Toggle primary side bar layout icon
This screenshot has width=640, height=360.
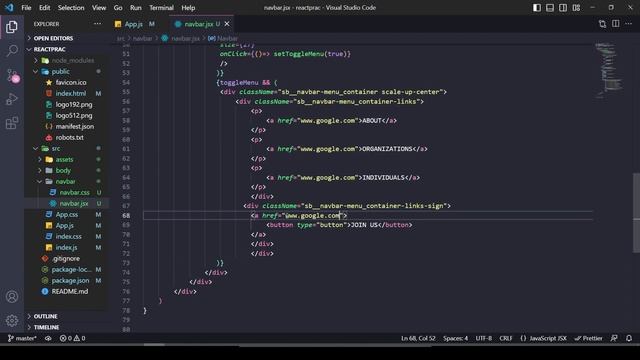[537, 8]
